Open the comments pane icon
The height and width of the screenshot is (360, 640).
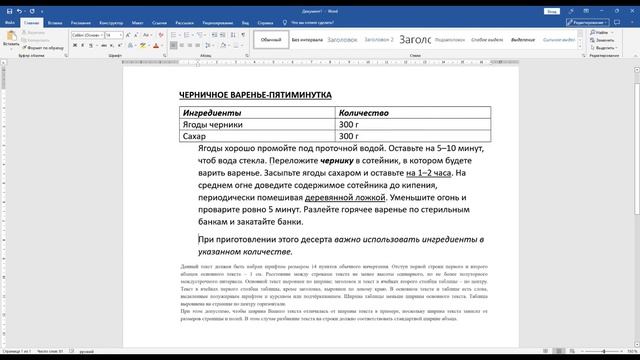point(617,22)
